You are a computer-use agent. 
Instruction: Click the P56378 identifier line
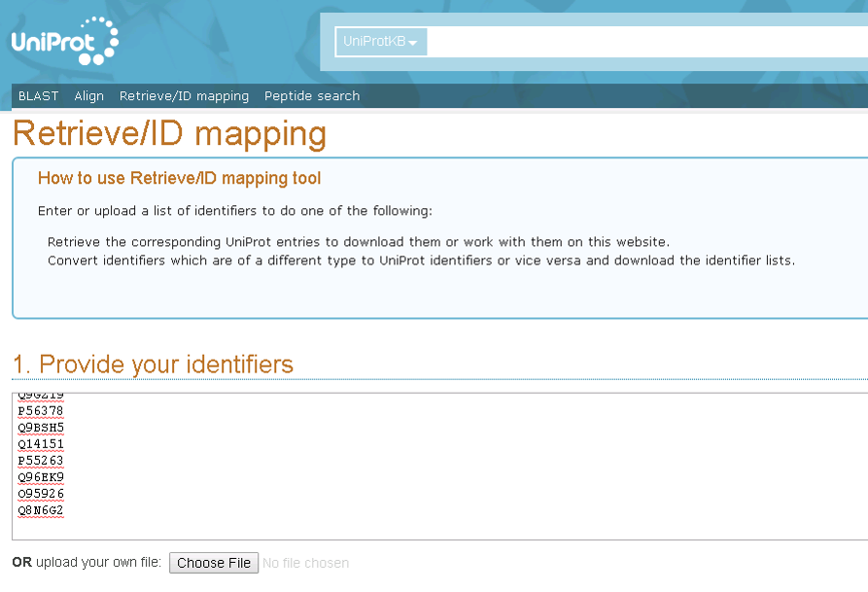click(41, 411)
